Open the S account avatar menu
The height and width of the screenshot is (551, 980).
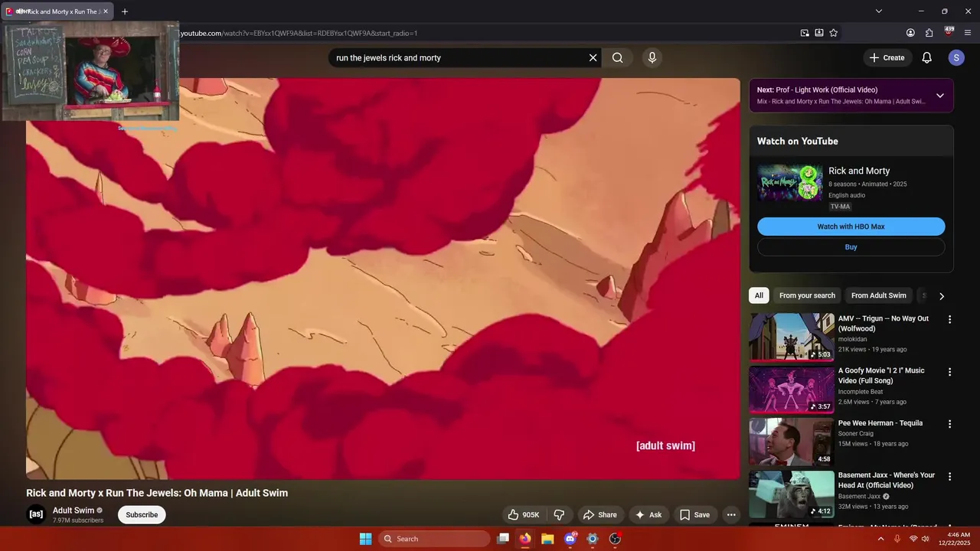pos(955,57)
